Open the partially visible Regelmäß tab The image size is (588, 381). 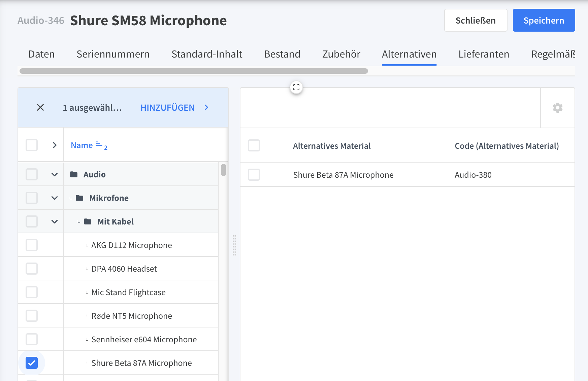point(553,54)
